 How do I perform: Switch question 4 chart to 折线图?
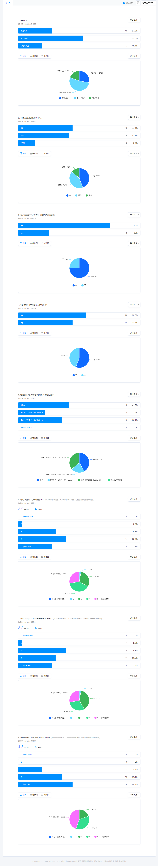pyautogui.click(x=45, y=333)
